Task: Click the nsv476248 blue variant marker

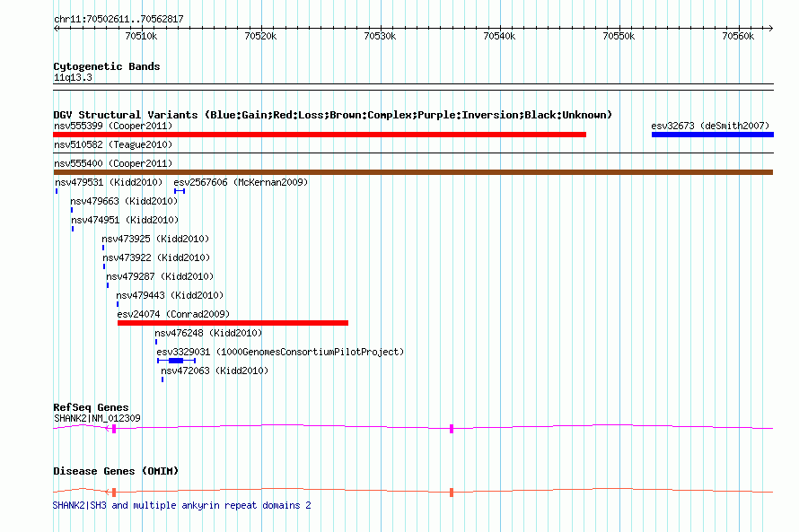Action: tap(156, 342)
